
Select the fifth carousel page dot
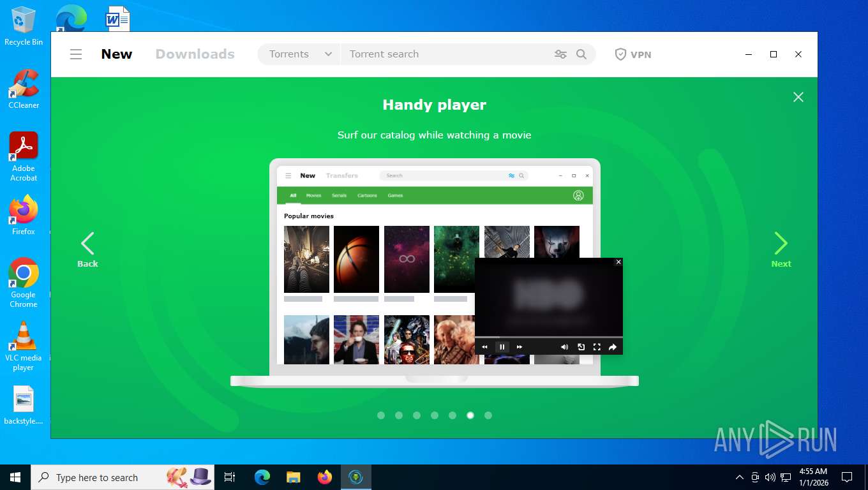coord(453,415)
